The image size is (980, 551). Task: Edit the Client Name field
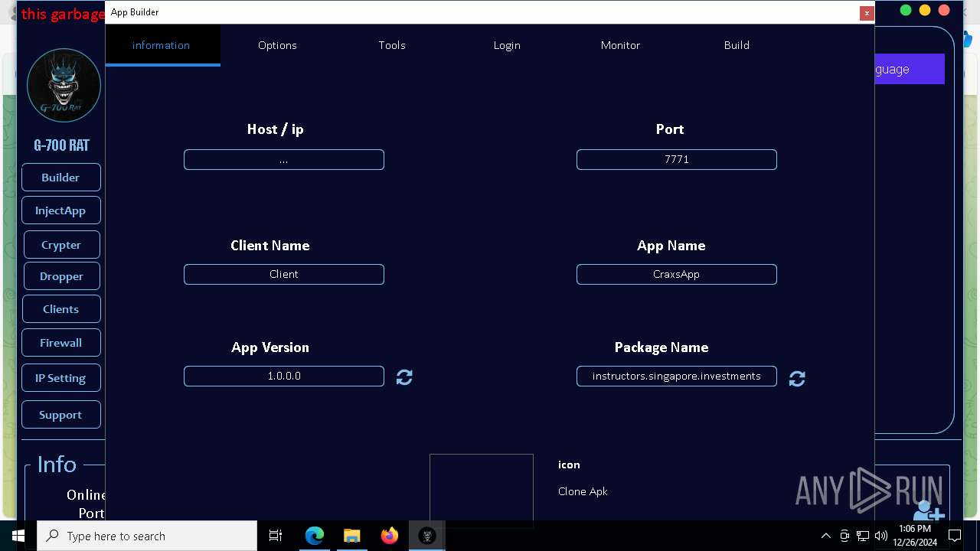(284, 275)
